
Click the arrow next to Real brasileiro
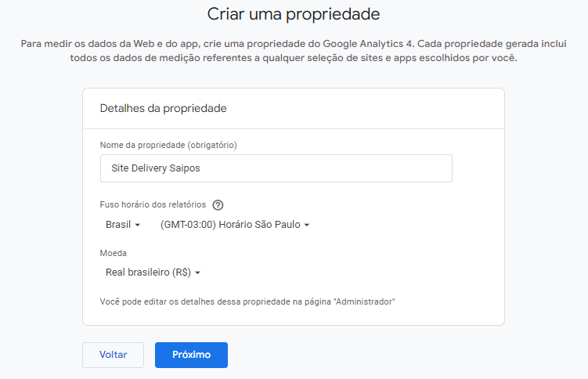pyautogui.click(x=197, y=273)
